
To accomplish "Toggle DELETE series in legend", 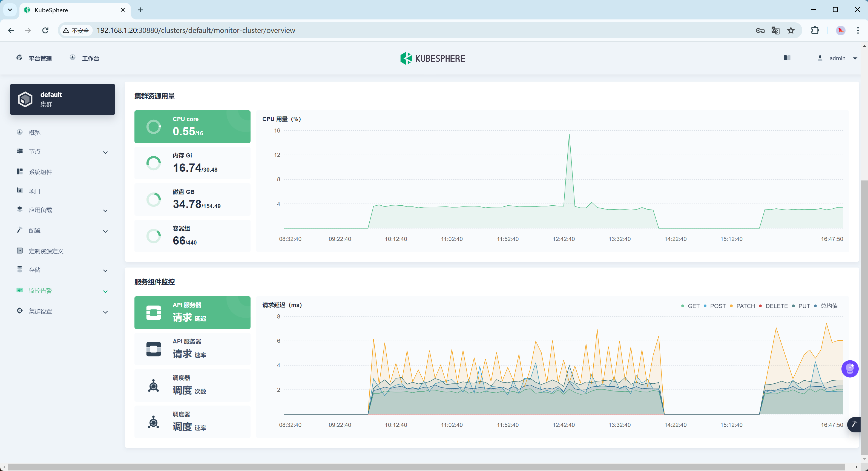I will (x=773, y=306).
